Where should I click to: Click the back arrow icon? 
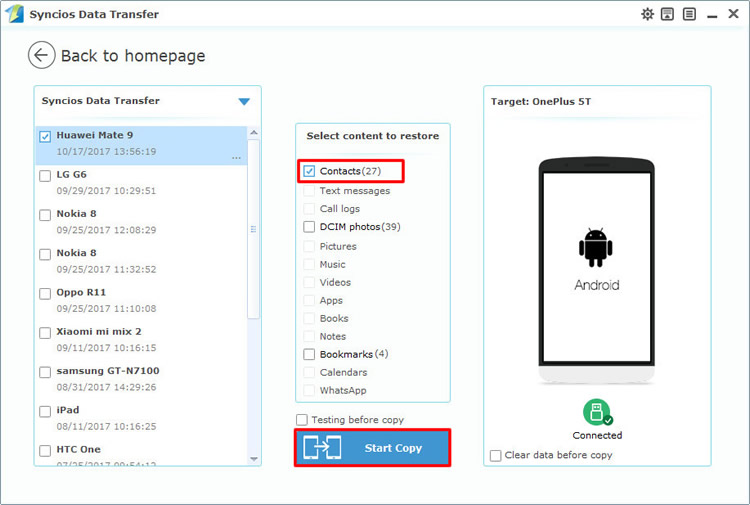click(41, 55)
